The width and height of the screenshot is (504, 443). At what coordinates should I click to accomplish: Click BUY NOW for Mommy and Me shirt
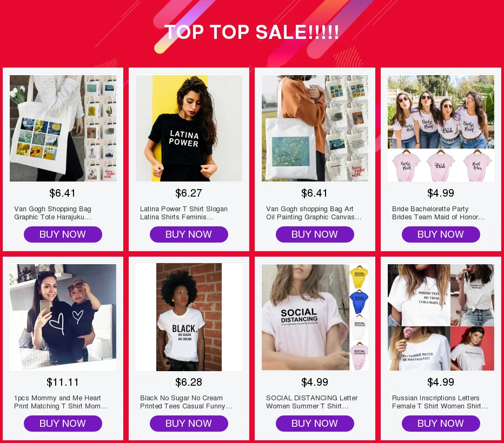click(63, 424)
